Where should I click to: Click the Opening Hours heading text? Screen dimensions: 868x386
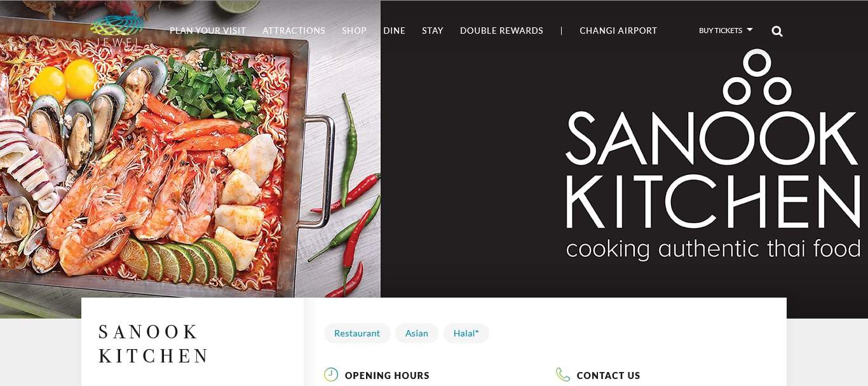pyautogui.click(x=387, y=375)
